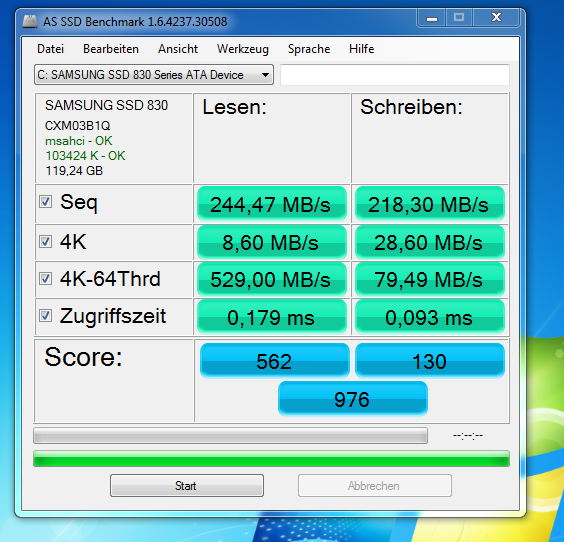Click the read access time 0,179 ms
Viewport: 564px width, 542px height.
click(x=272, y=317)
